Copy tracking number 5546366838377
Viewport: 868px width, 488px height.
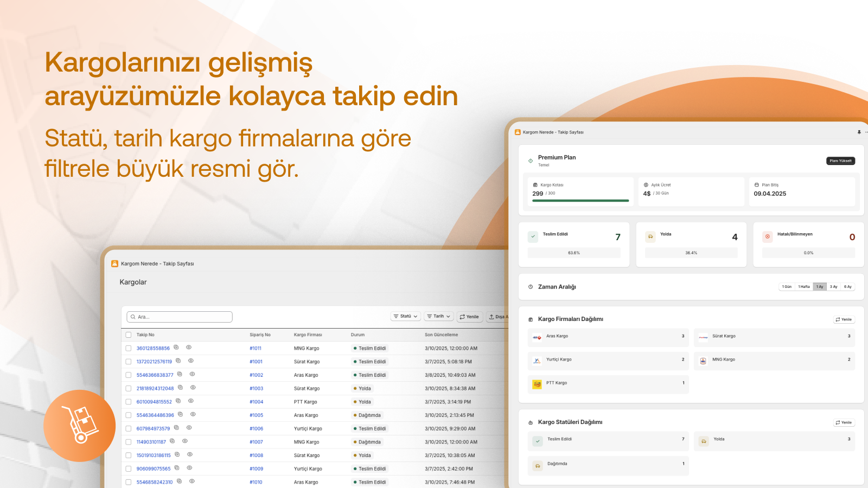180,374
